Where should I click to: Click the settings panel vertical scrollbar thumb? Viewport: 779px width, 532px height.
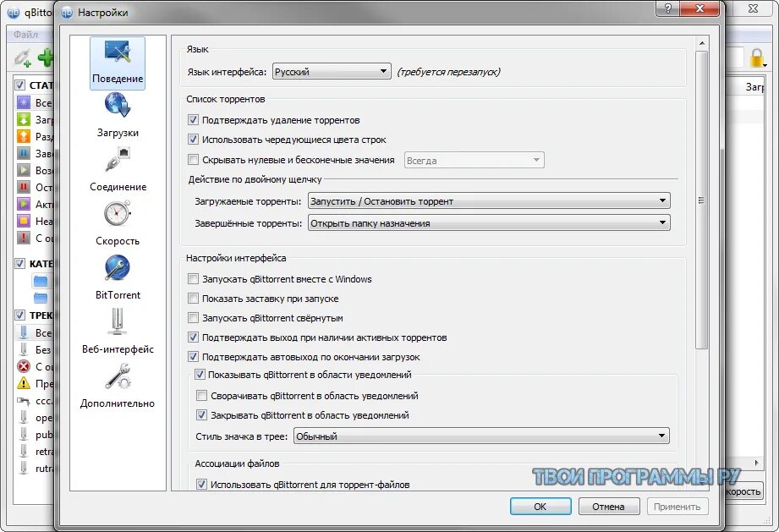[701, 200]
